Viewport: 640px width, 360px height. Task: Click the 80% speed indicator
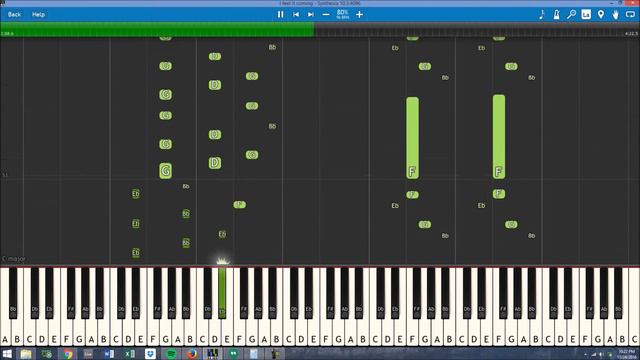342,14
